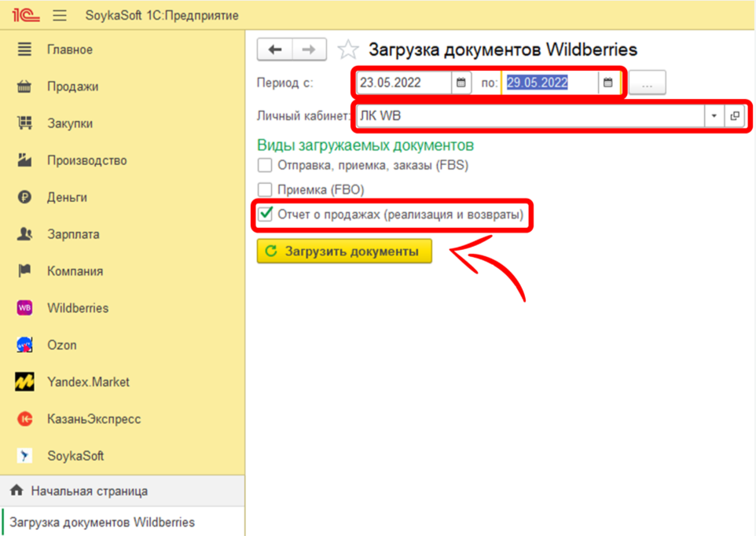Uncheck Отчет о продажах checkbox
The image size is (756, 536).
coord(266,215)
